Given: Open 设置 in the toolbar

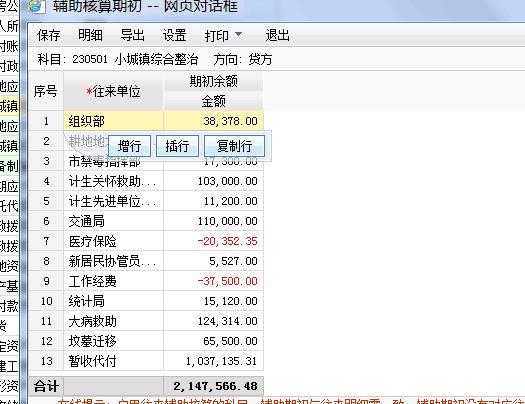Looking at the screenshot, I should click(x=174, y=35).
